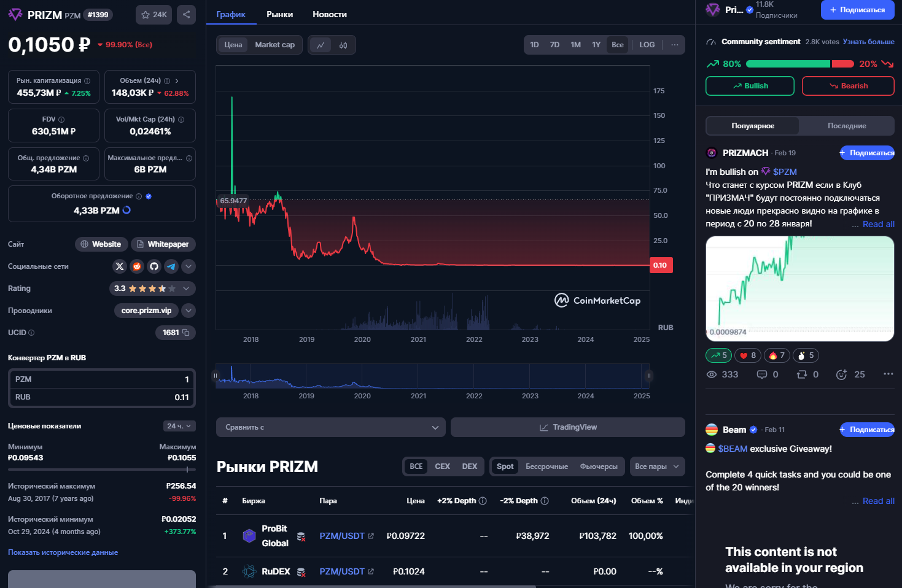Image resolution: width=902 pixels, height=588 pixels.
Task: Open the Последние feed tab
Action: pyautogui.click(x=847, y=126)
